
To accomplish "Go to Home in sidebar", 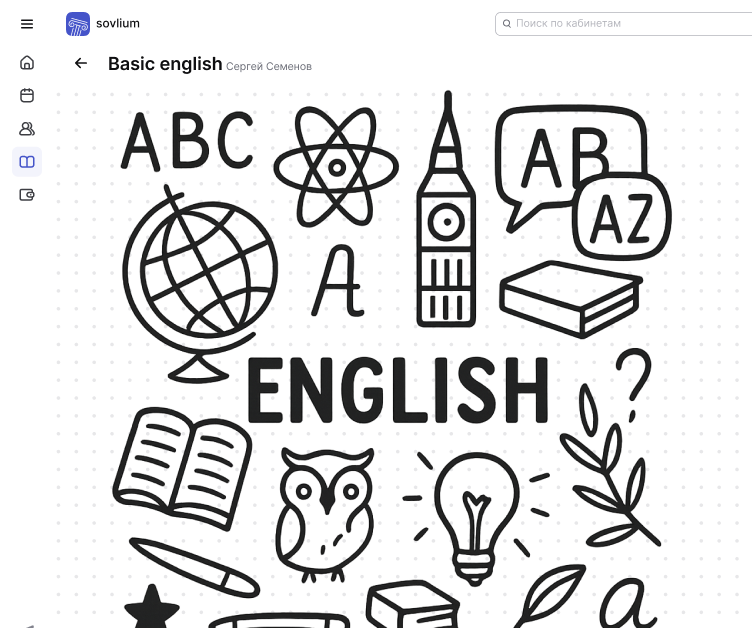I will (27, 62).
